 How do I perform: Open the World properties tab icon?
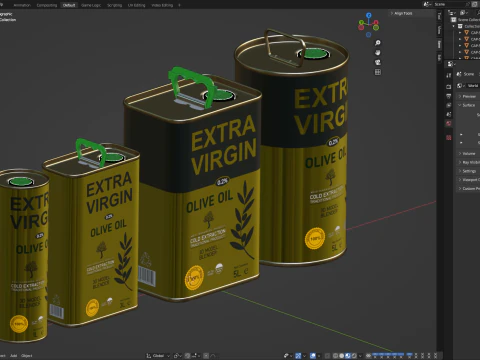[449, 123]
